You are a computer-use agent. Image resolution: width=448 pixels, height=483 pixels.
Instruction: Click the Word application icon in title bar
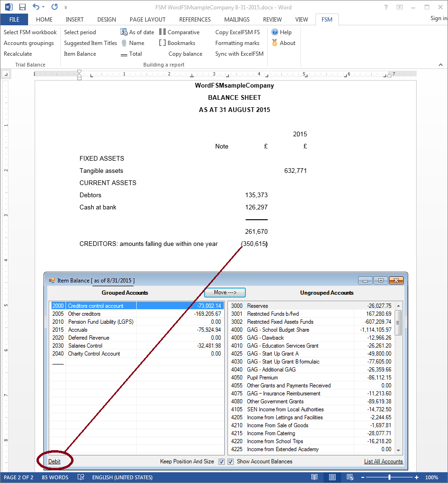(x=8, y=7)
